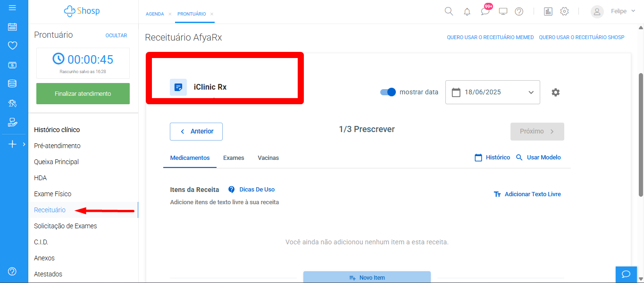The image size is (644, 283).
Task: Expand the chevron next to the plus icon
Action: point(24,144)
